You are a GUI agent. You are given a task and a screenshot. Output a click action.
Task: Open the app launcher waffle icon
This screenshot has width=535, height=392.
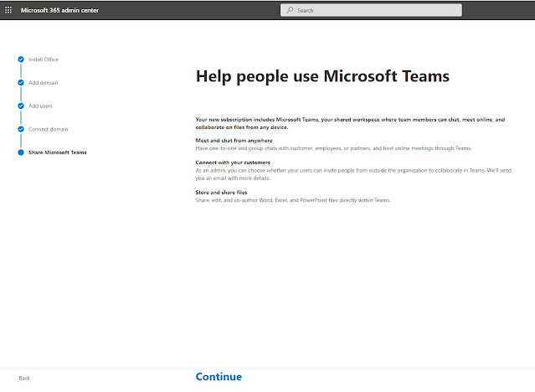tap(8, 10)
